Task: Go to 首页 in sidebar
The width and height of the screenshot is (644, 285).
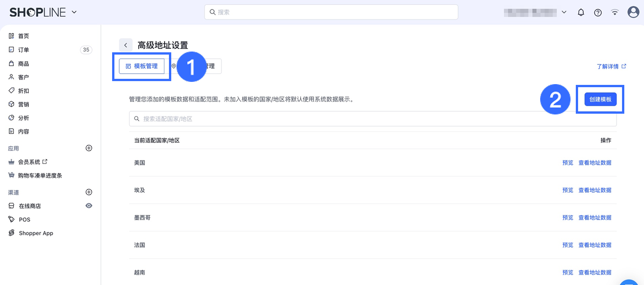Action: (x=23, y=36)
